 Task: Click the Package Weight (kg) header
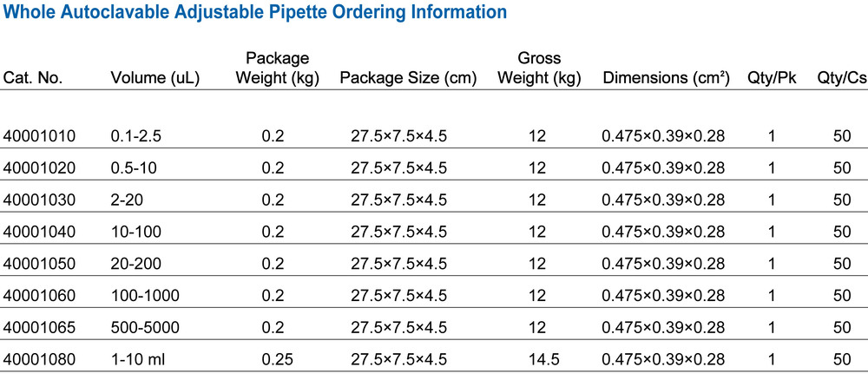(x=278, y=69)
